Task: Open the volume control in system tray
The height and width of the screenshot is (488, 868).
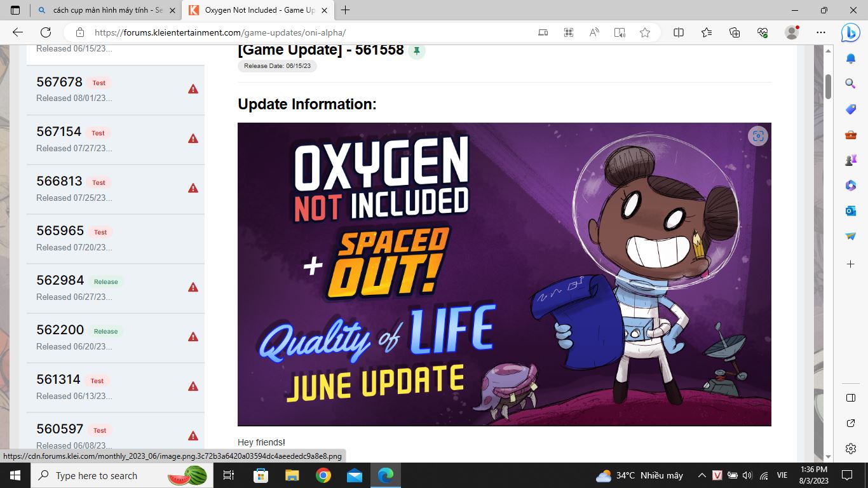Action: click(747, 475)
